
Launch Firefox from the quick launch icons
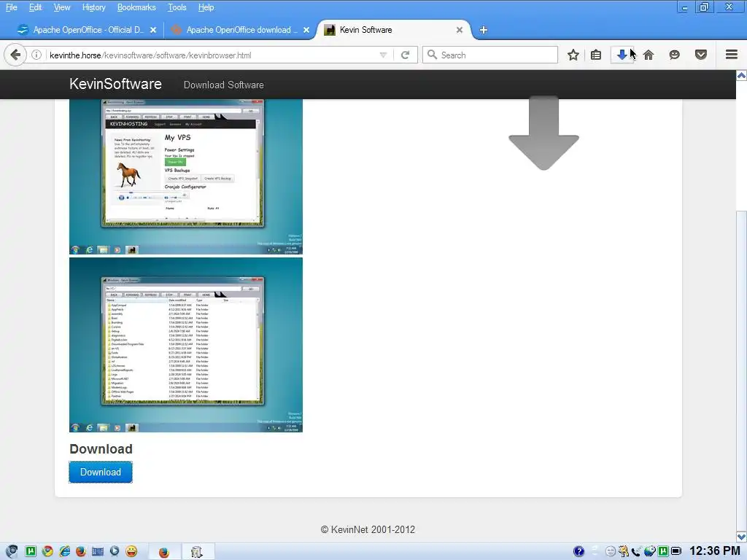[x=81, y=551]
